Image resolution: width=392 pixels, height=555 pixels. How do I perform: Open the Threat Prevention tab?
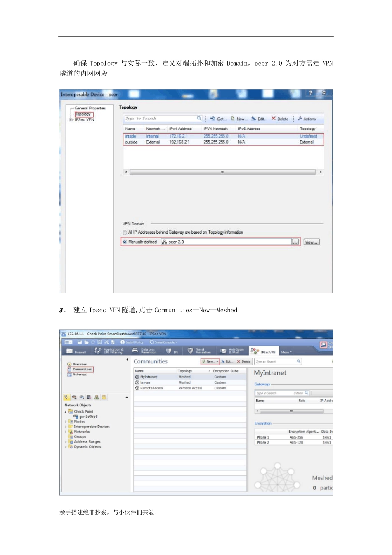click(199, 351)
